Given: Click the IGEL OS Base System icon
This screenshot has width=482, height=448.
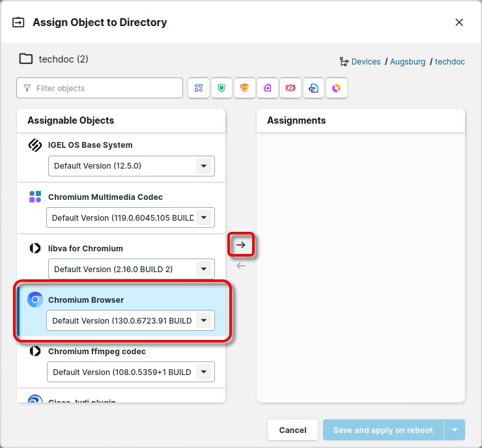Looking at the screenshot, I should [x=35, y=145].
